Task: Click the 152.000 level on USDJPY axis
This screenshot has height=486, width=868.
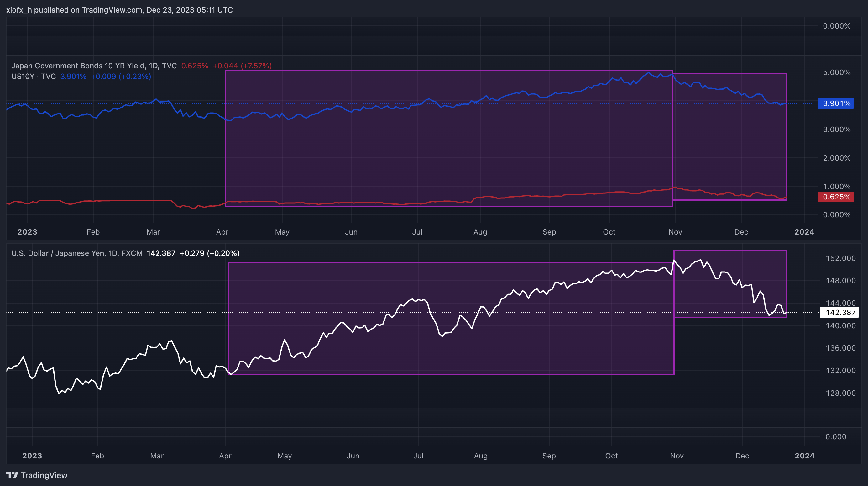Action: click(840, 258)
